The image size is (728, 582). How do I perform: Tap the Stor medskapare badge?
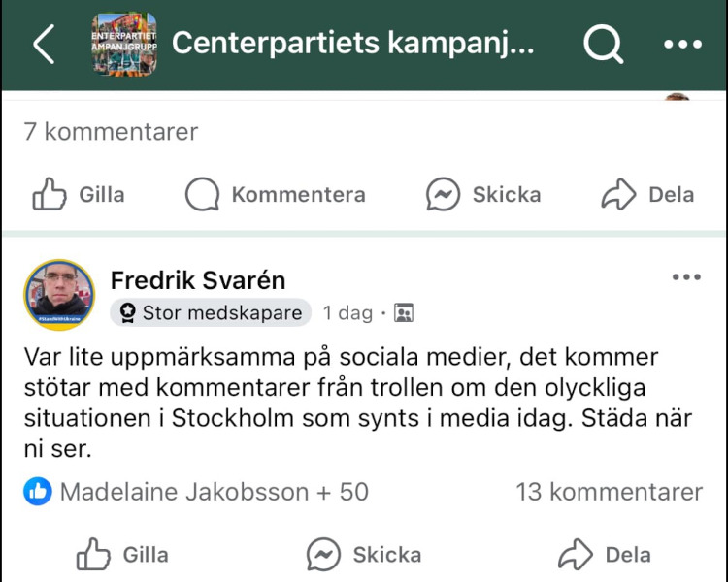pyautogui.click(x=211, y=312)
